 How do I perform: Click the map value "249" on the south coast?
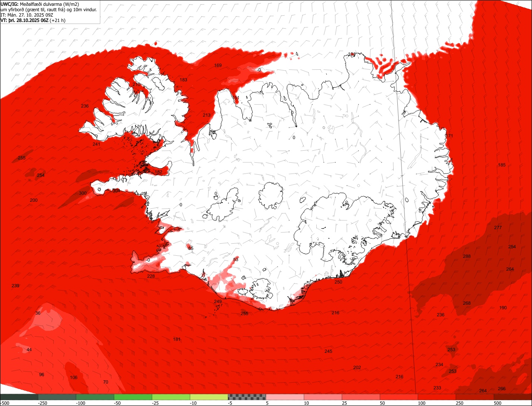[218, 301]
